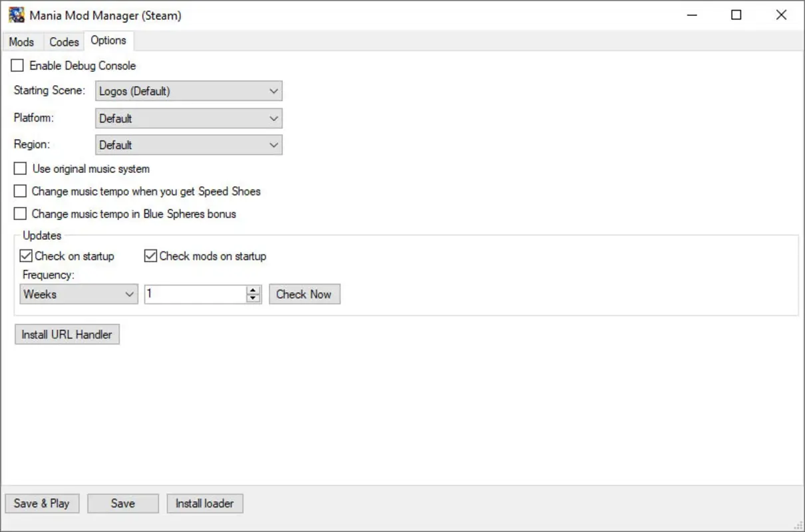
Task: Click the Mania Mod Manager title bar icon
Action: (16, 15)
